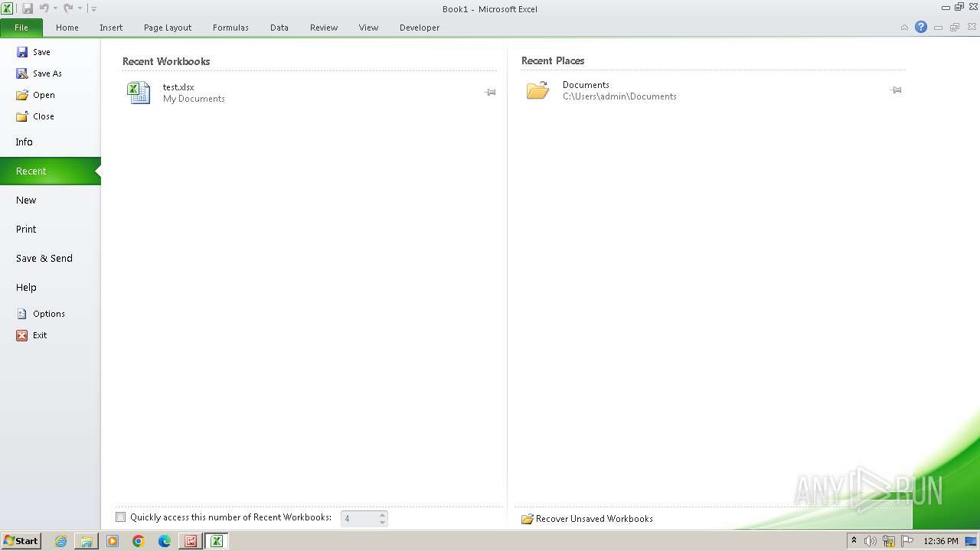Open the Save & Send section
Image resolution: width=980 pixels, height=551 pixels.
pyautogui.click(x=50, y=258)
